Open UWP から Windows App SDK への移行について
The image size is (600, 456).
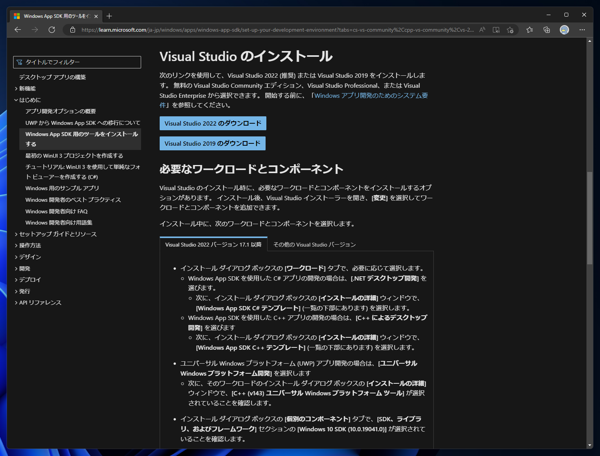(83, 123)
